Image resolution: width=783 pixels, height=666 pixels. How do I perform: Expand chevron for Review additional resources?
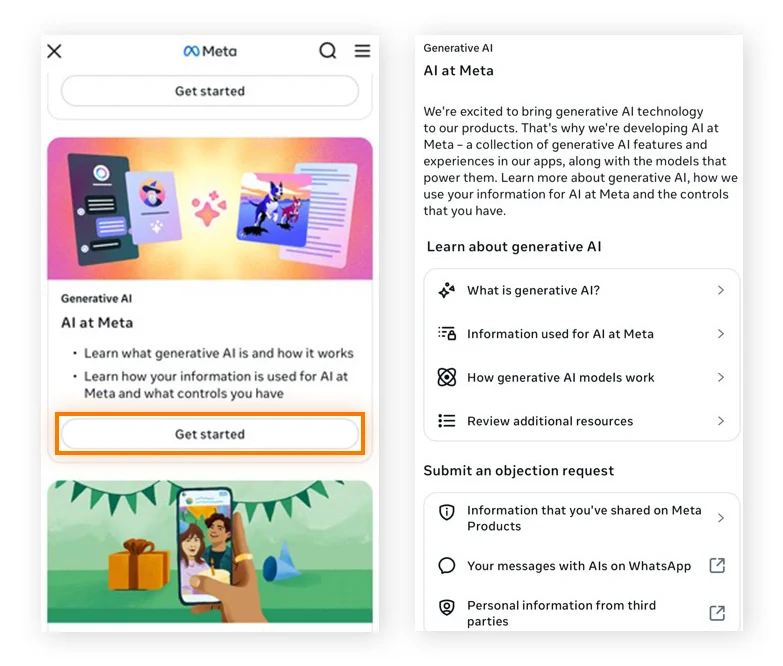721,421
